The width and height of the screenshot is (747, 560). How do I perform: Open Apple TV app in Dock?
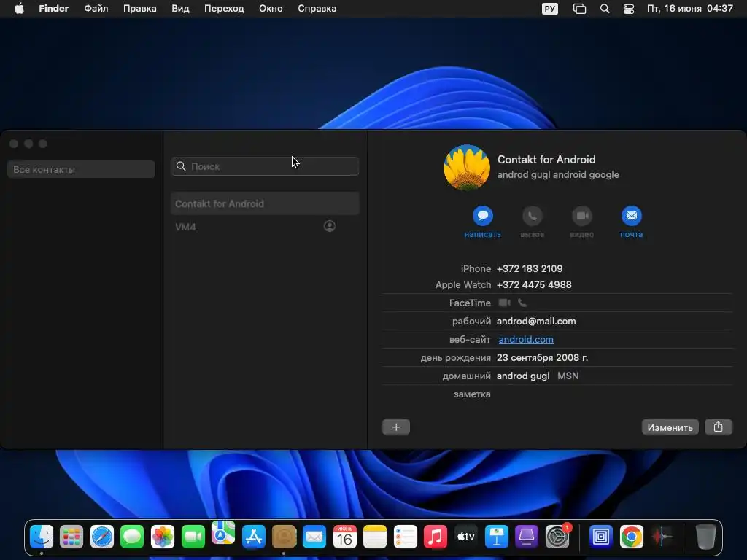coord(466,537)
